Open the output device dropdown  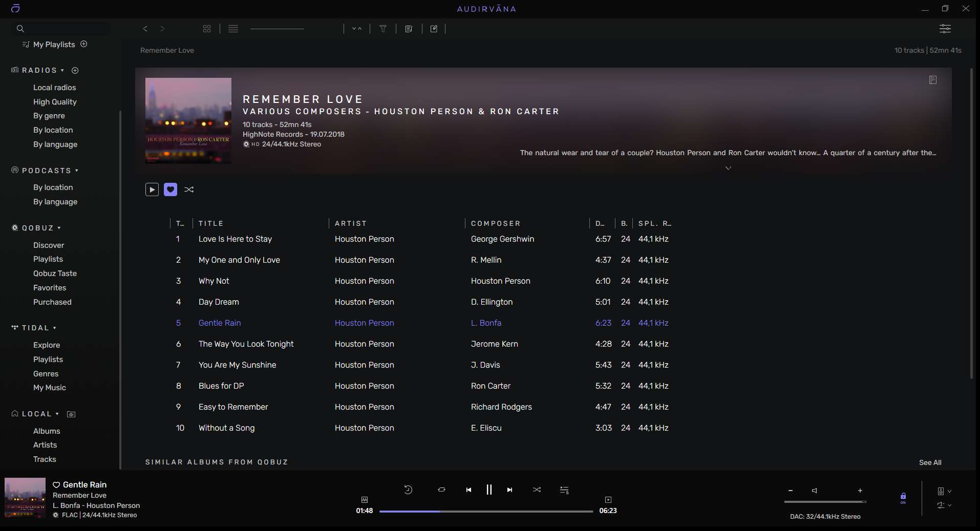945,491
